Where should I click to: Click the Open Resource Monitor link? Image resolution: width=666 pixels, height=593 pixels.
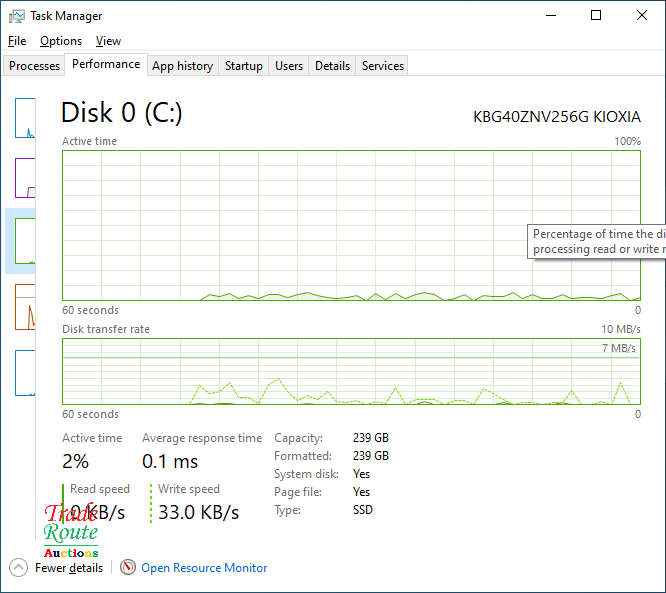(204, 568)
